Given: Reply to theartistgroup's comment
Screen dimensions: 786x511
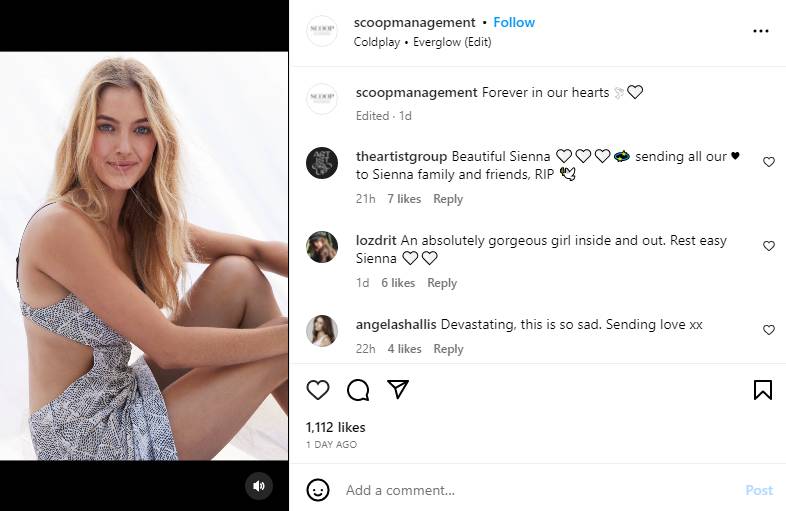Looking at the screenshot, I should (x=448, y=199).
